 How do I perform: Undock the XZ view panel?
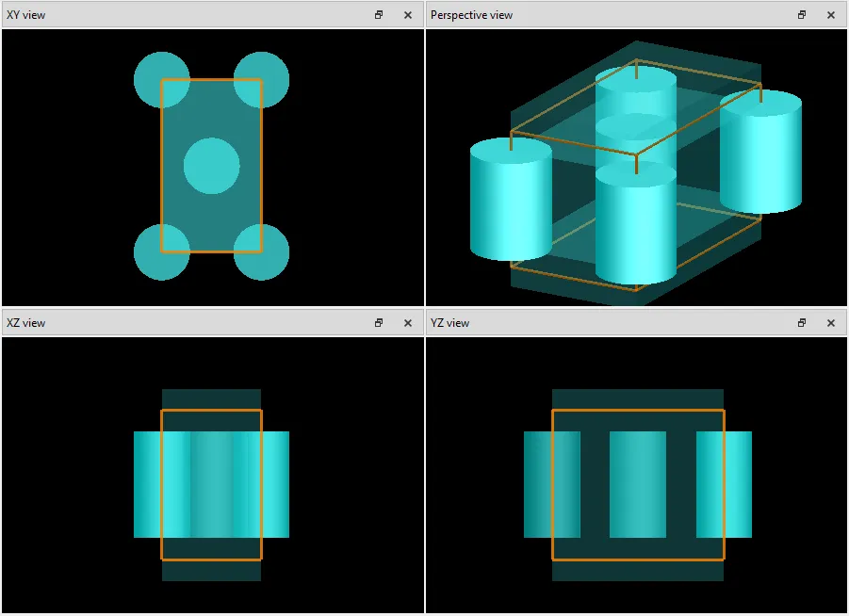pyautogui.click(x=379, y=323)
